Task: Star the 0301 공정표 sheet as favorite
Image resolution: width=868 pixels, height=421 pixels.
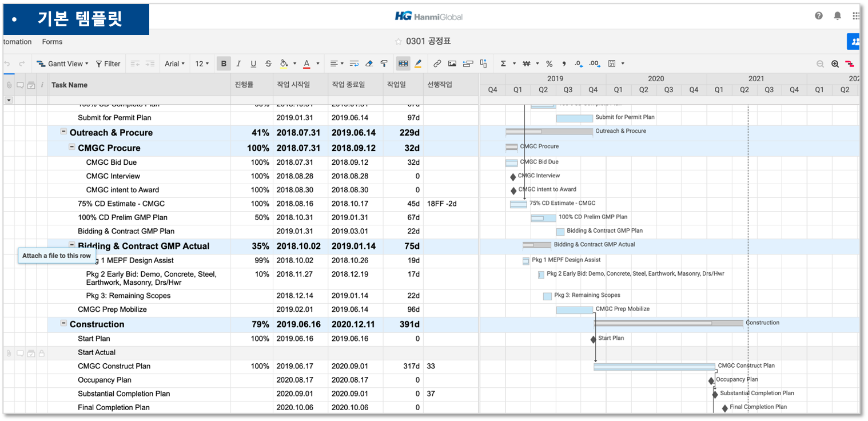Action: click(399, 42)
